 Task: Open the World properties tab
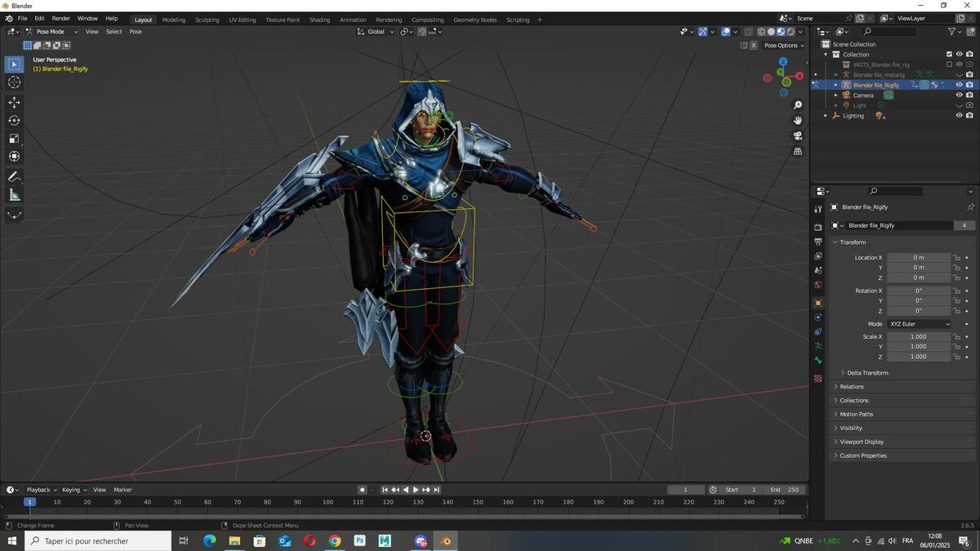[818, 285]
